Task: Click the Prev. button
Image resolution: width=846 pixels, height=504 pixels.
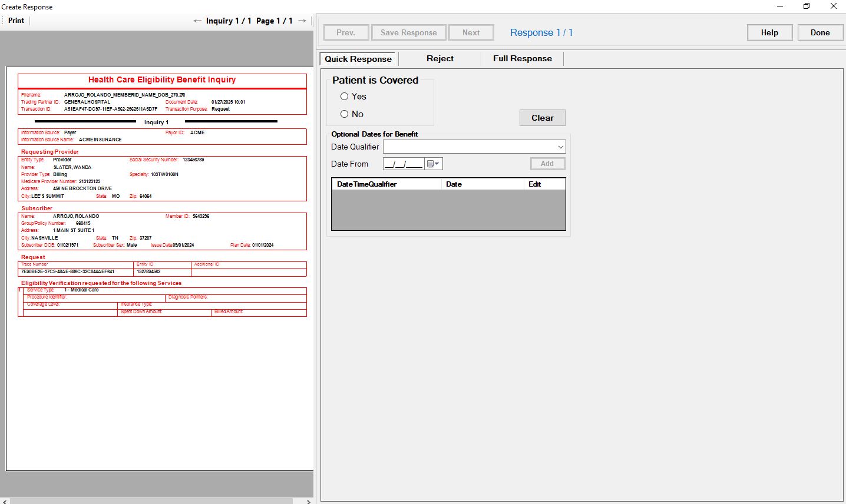Action: (346, 32)
